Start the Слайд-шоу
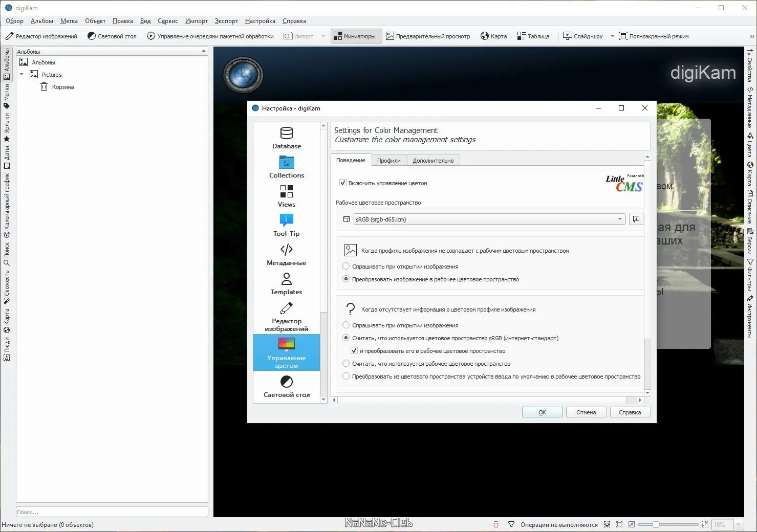This screenshot has width=757, height=532. pyautogui.click(x=583, y=36)
